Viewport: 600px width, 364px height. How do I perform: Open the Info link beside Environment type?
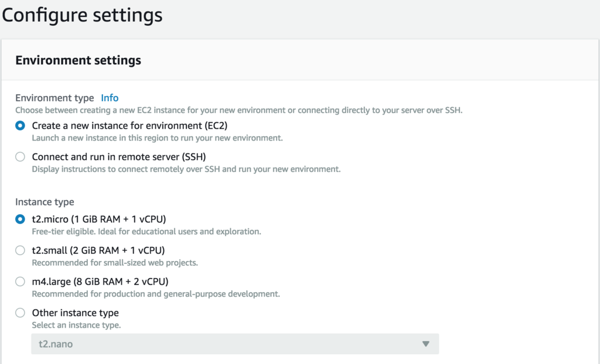tap(110, 98)
